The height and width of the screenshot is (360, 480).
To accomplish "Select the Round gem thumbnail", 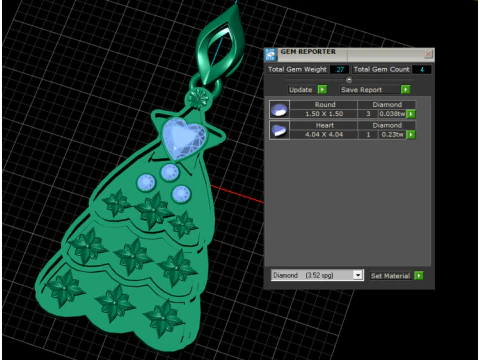I will (279, 109).
